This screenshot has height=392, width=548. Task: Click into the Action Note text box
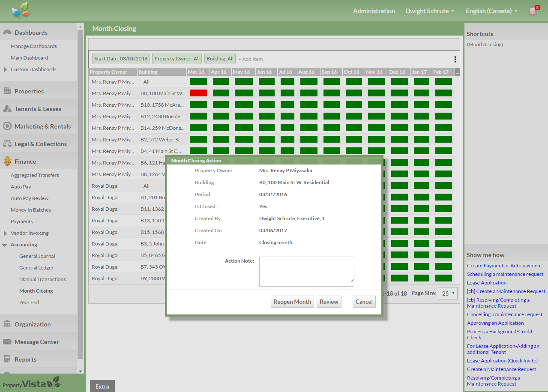(306, 271)
